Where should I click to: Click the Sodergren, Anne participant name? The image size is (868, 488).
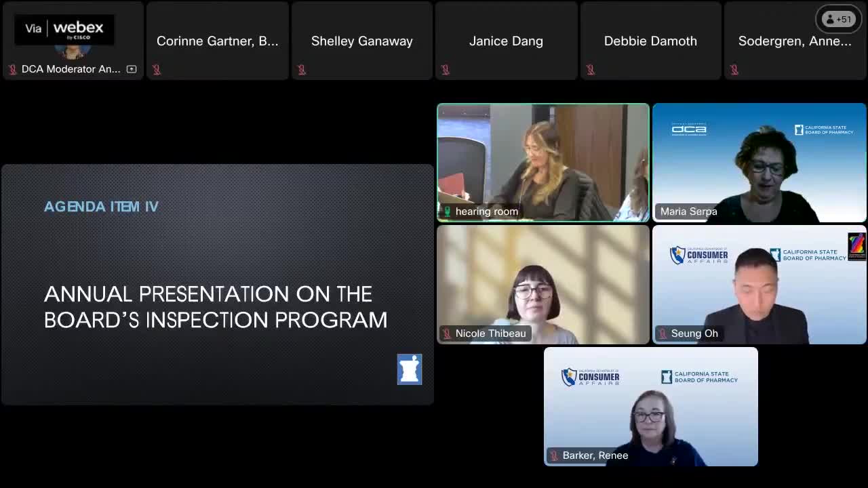click(795, 41)
